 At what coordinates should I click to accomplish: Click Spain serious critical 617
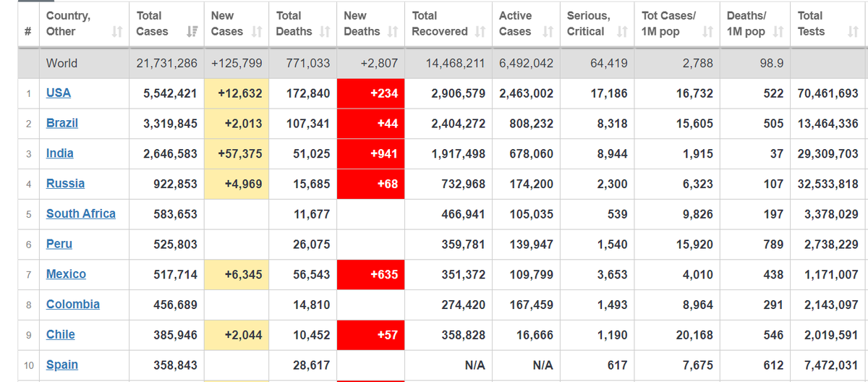pyautogui.click(x=617, y=366)
